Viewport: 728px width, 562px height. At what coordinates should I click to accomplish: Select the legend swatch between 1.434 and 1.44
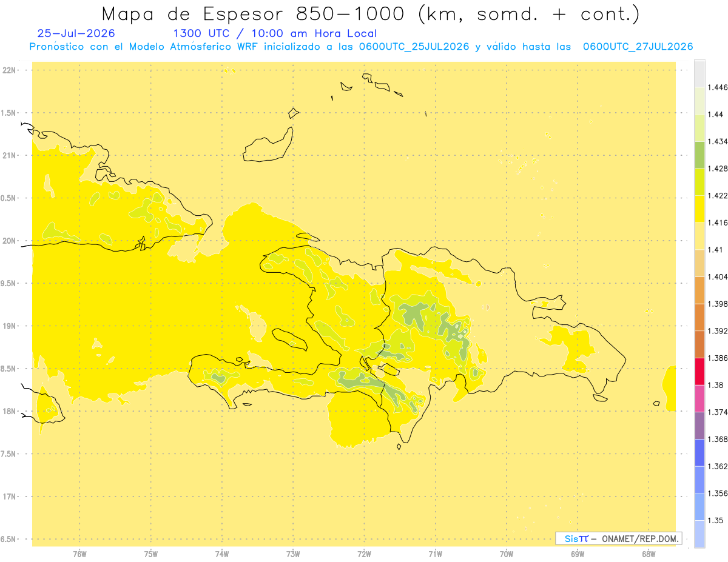[699, 128]
